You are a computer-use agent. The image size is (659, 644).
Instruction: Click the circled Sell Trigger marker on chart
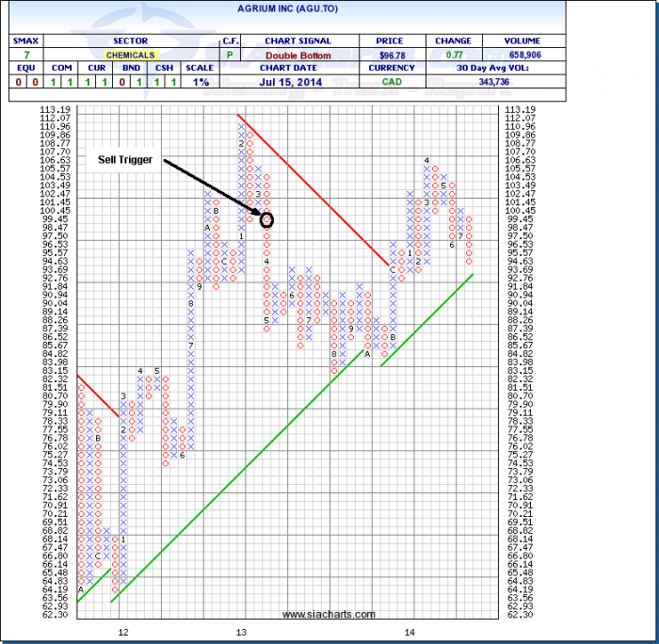(266, 219)
